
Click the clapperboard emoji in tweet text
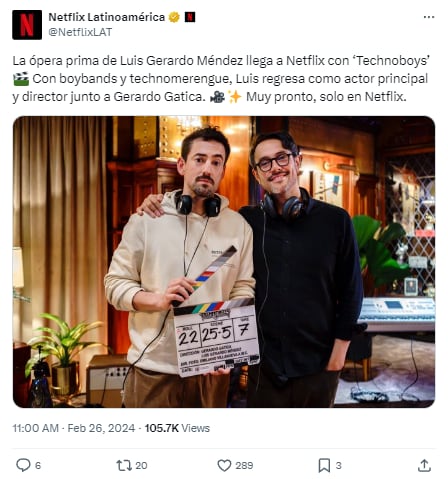(x=21, y=79)
